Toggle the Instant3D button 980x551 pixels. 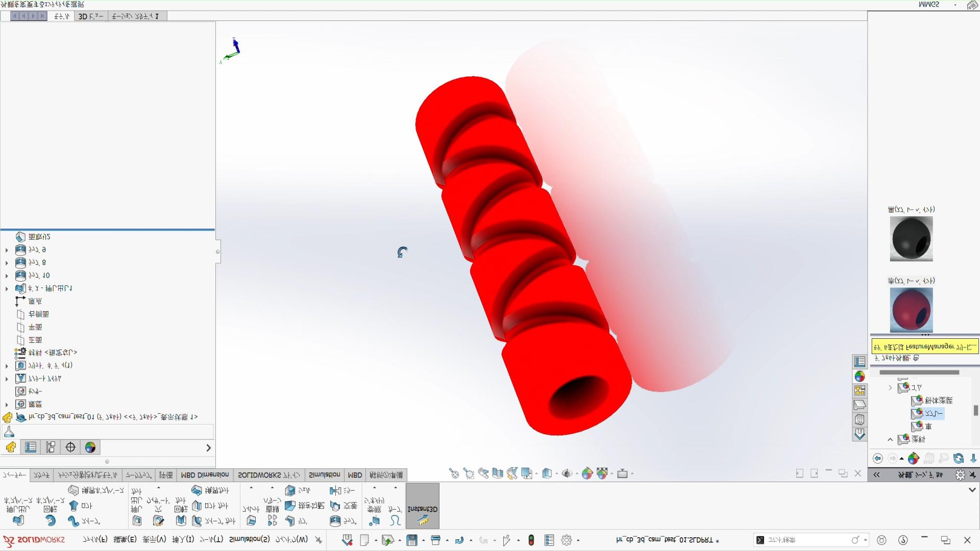[423, 506]
